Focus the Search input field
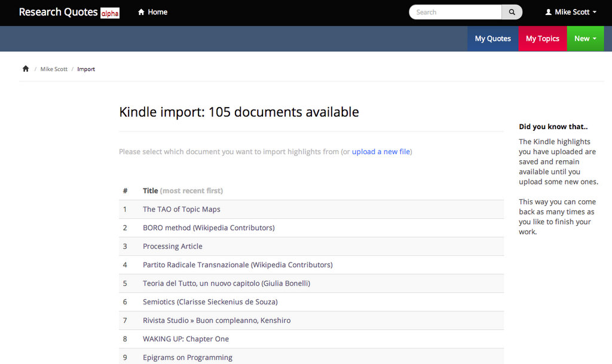 coord(455,12)
